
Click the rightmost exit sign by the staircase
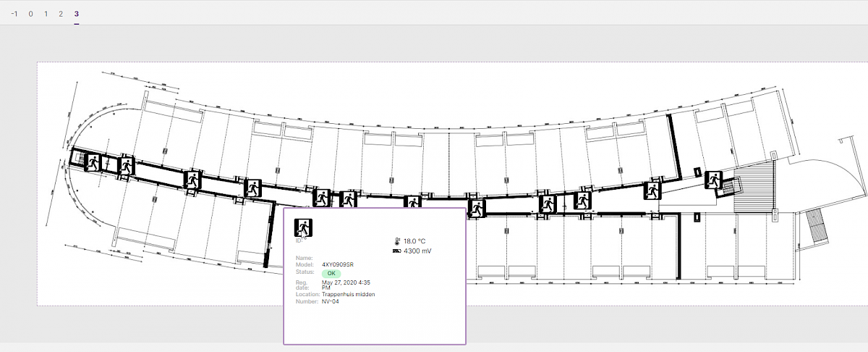714,179
